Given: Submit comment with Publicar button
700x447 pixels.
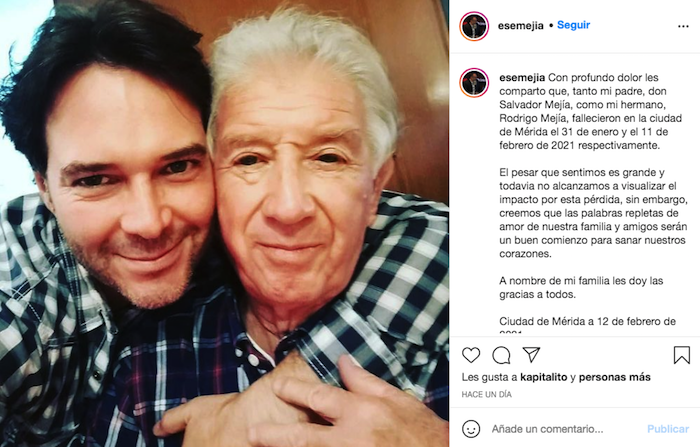Looking at the screenshot, I should [x=668, y=429].
